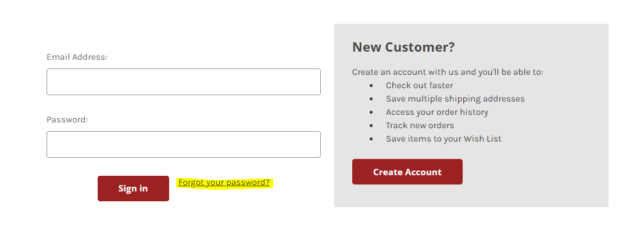Click the bullet before 'Track new orders'
The image size is (644, 228).
(371, 126)
